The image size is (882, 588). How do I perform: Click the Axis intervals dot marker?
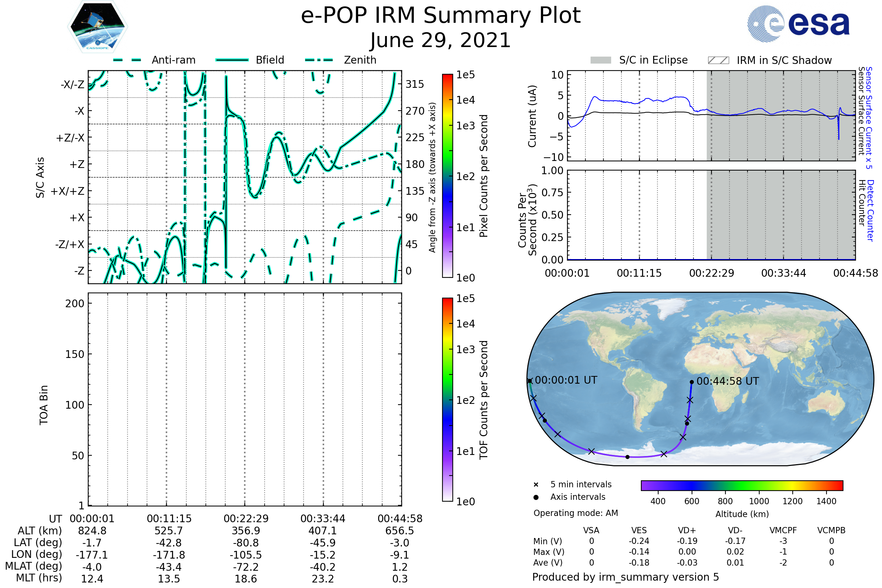point(536,497)
